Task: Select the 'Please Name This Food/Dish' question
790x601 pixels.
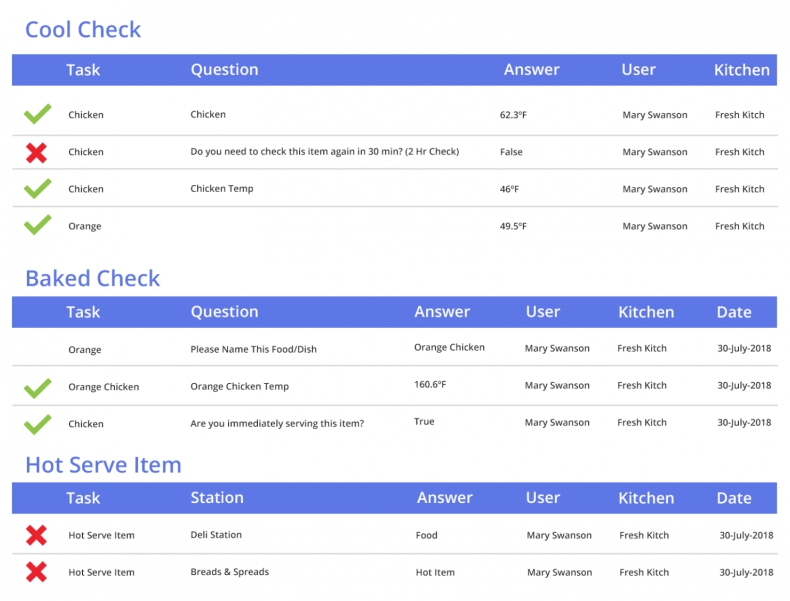Action: (254, 350)
